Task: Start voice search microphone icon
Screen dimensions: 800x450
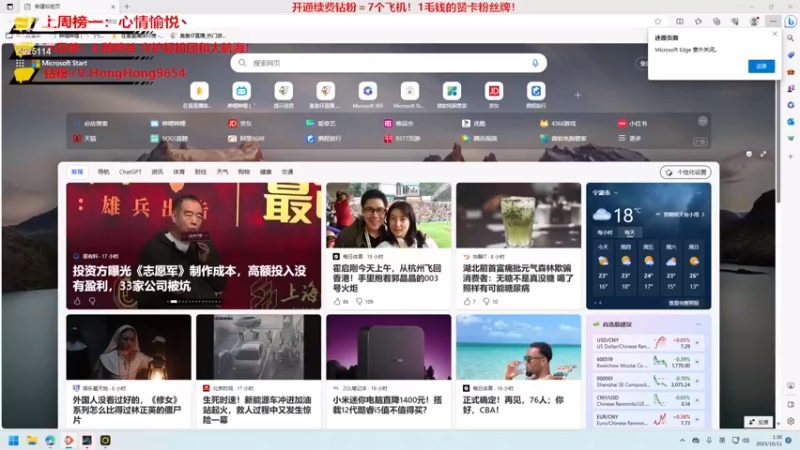Action: (535, 63)
